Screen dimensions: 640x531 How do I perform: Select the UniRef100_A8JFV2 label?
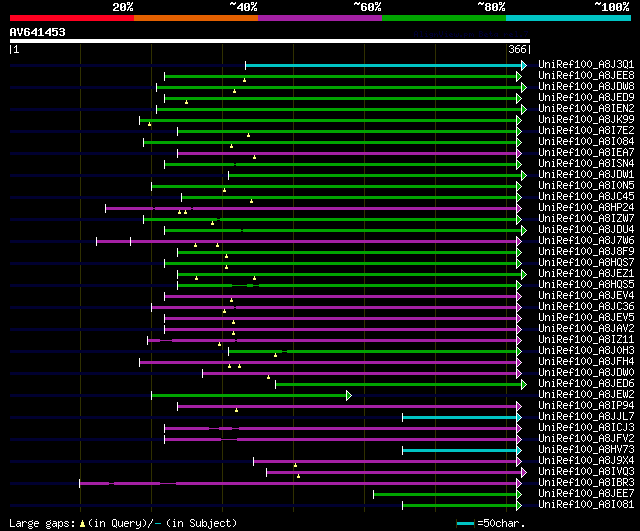pyautogui.click(x=586, y=439)
